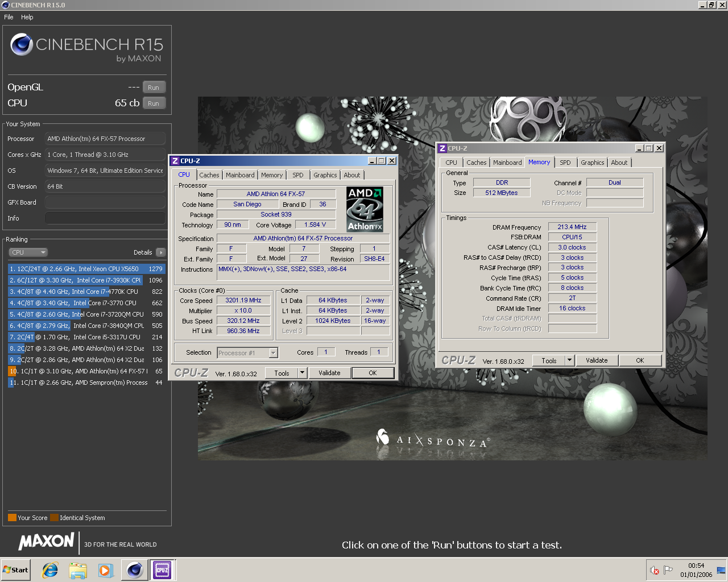Select SPD tab in right CPU-Z window
728x582 pixels.
[565, 163]
